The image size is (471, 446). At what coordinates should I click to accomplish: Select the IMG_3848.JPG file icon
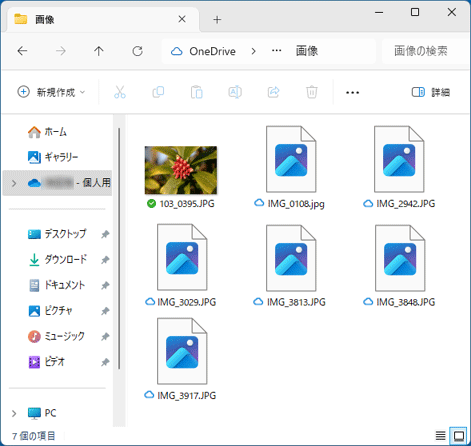[400, 258]
